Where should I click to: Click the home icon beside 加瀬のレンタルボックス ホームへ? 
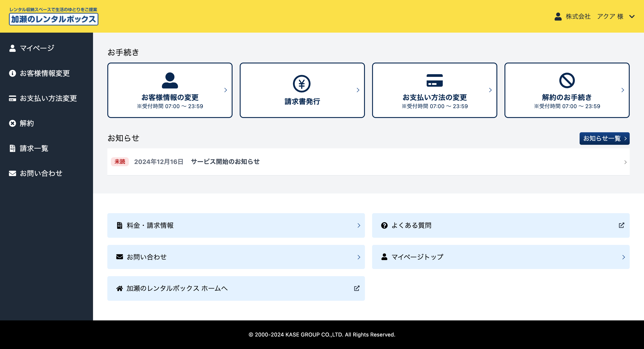point(119,288)
